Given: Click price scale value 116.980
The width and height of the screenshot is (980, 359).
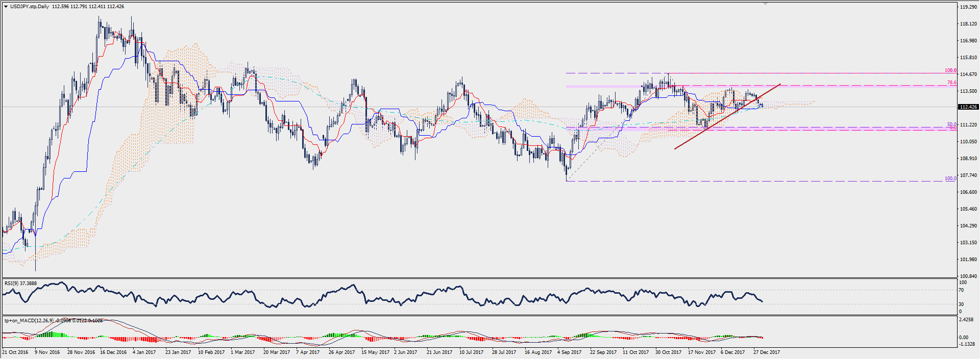Looking at the screenshot, I should [x=968, y=41].
